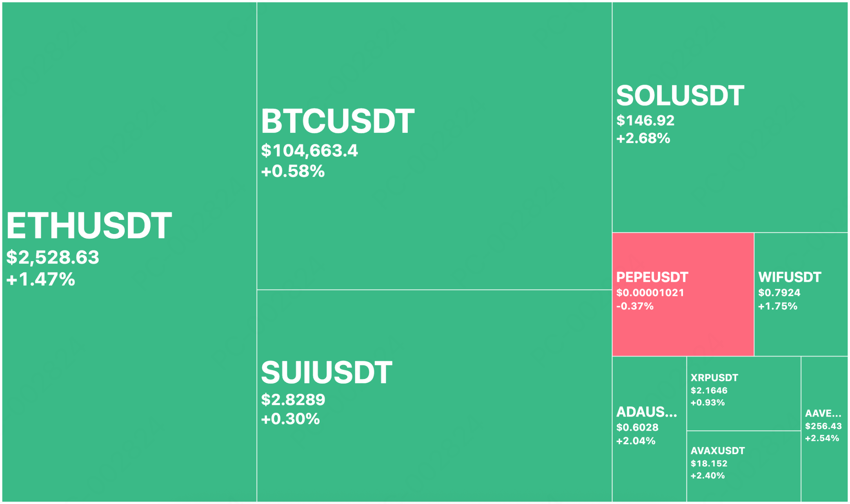
Task: Click the ADAUS... truncated tile
Action: pyautogui.click(x=649, y=429)
